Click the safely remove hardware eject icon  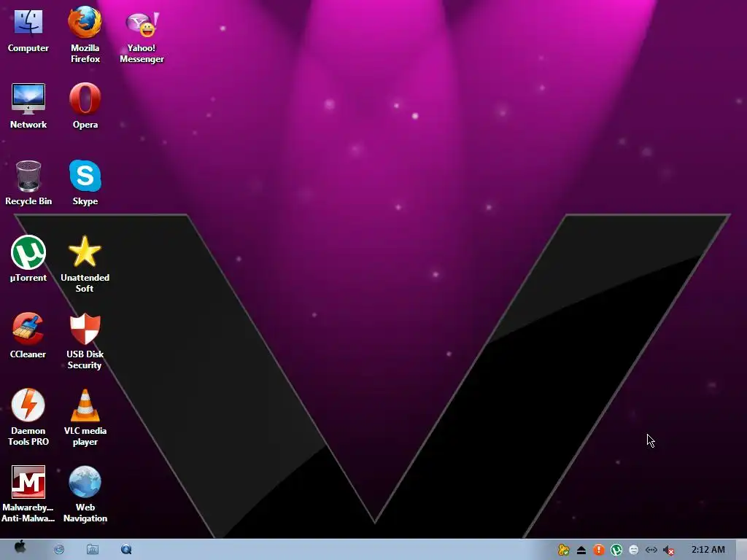click(x=581, y=550)
